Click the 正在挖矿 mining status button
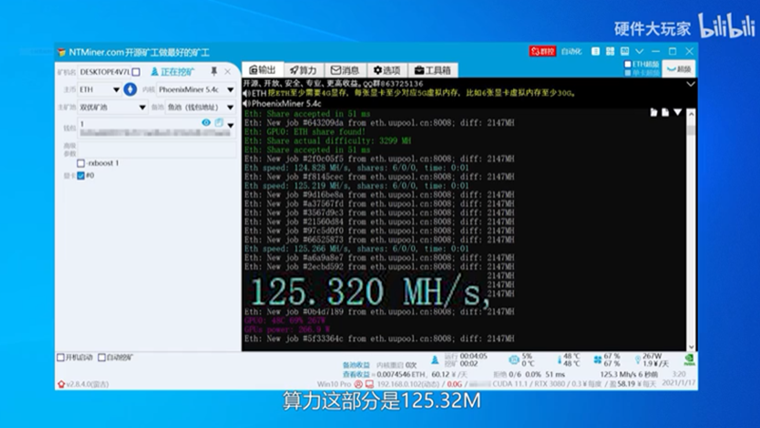 [175, 72]
